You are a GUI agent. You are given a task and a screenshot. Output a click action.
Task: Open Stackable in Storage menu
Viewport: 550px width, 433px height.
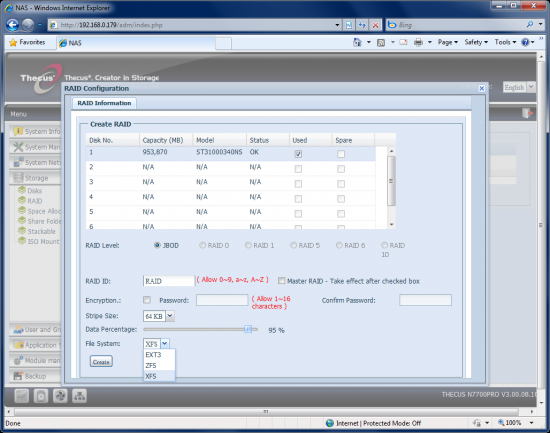(x=37, y=231)
